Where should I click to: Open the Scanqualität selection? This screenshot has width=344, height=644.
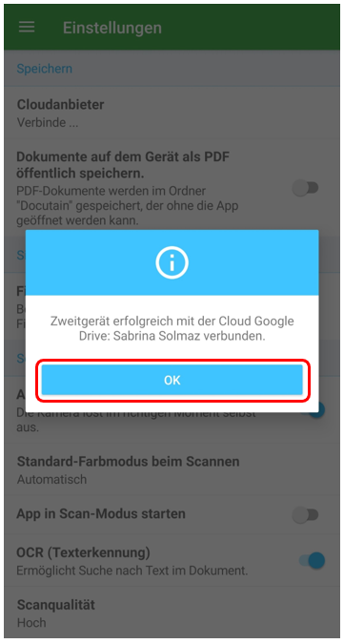click(172, 613)
